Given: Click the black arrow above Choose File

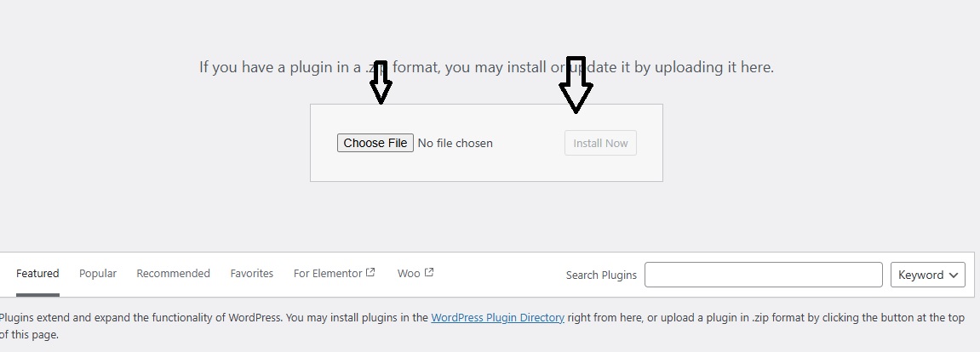Looking at the screenshot, I should pos(381,82).
